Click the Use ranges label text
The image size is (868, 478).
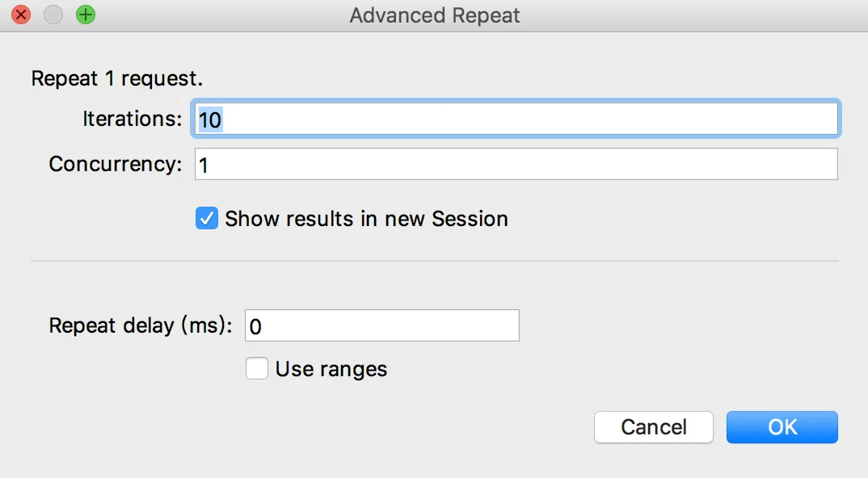click(331, 369)
